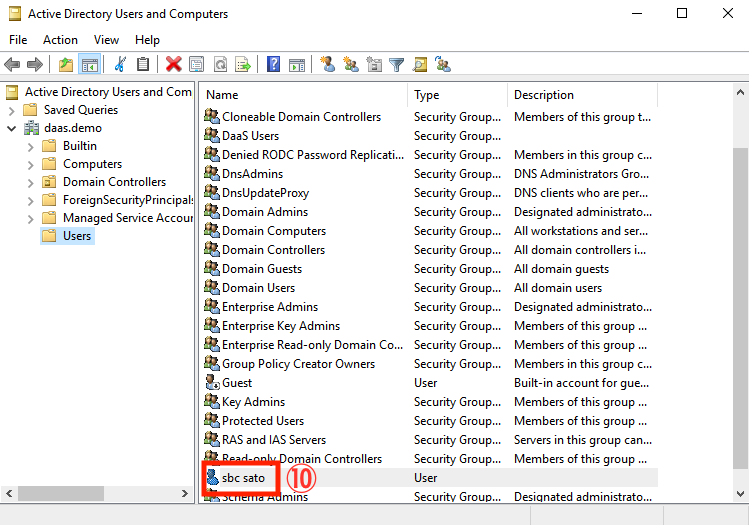
Task: Click the Back arrow toolbar icon
Action: click(12, 64)
